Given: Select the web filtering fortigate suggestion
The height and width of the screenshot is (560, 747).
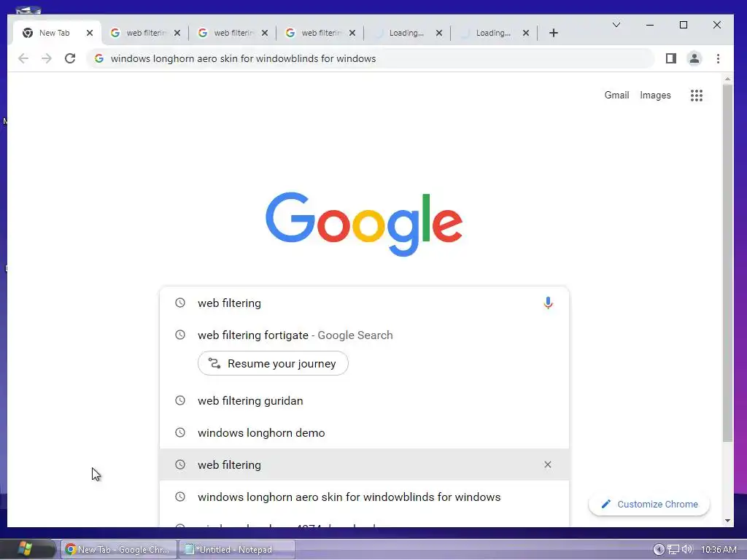Looking at the screenshot, I should [x=365, y=335].
